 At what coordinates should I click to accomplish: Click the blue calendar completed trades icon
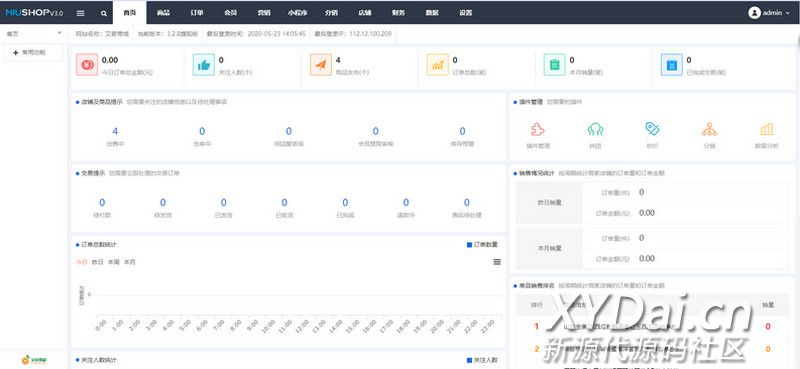tap(671, 65)
